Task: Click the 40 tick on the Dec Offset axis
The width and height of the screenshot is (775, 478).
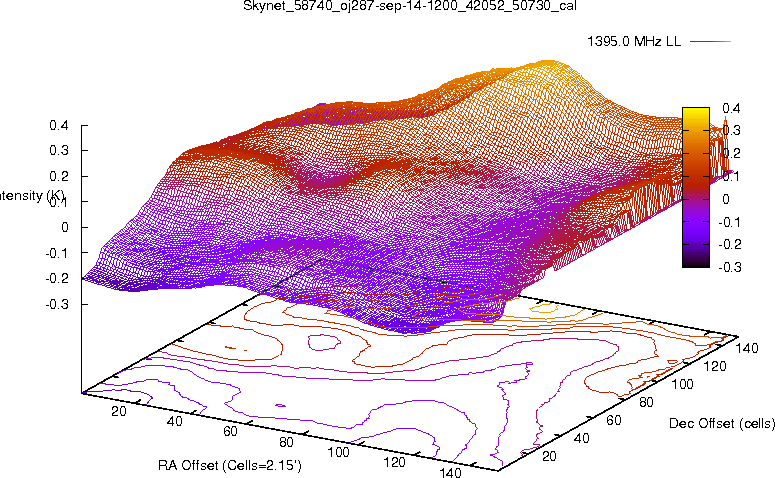Action: pyautogui.click(x=581, y=438)
